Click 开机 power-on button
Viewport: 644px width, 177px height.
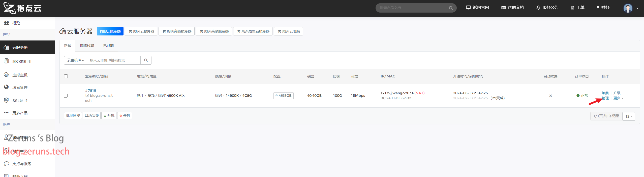(109, 115)
